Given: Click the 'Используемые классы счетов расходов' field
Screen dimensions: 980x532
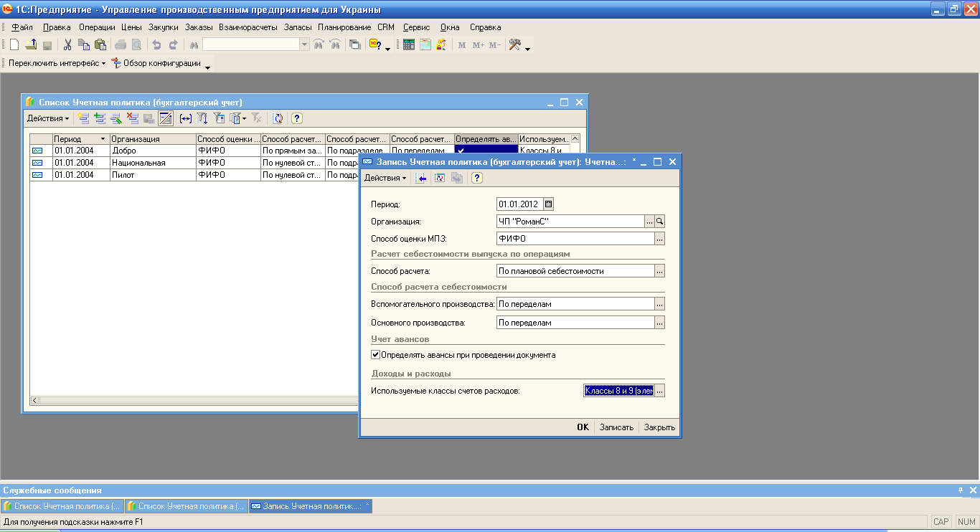Looking at the screenshot, I should coord(618,391).
